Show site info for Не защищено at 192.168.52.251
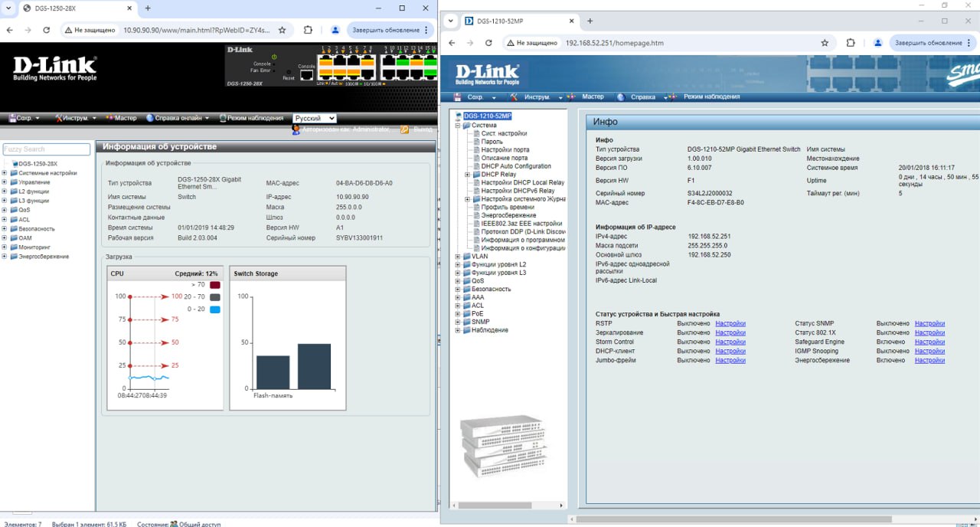This screenshot has width=980, height=527. [x=531, y=43]
